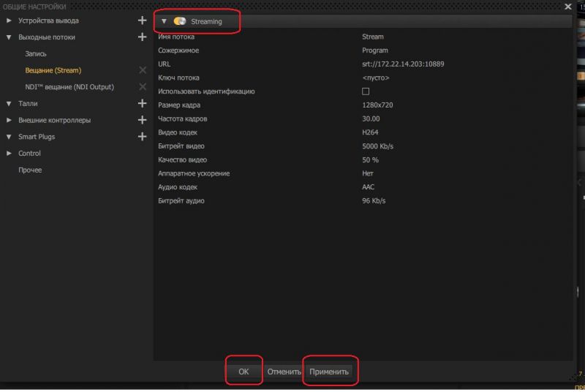Image resolution: width=585 pixels, height=392 pixels.
Task: Add a new output stream via plus icon
Action: (x=142, y=37)
